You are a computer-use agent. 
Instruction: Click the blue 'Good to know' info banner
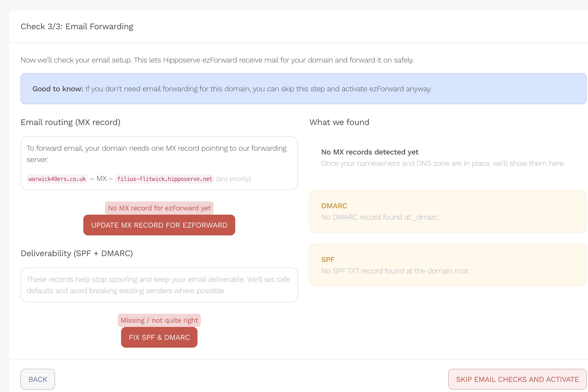pos(303,89)
